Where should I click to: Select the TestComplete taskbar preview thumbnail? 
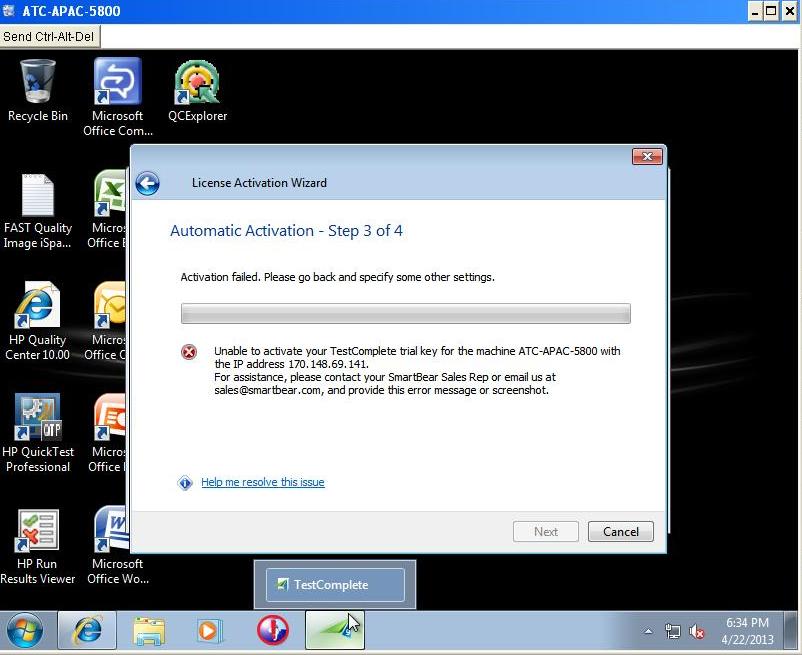point(335,584)
